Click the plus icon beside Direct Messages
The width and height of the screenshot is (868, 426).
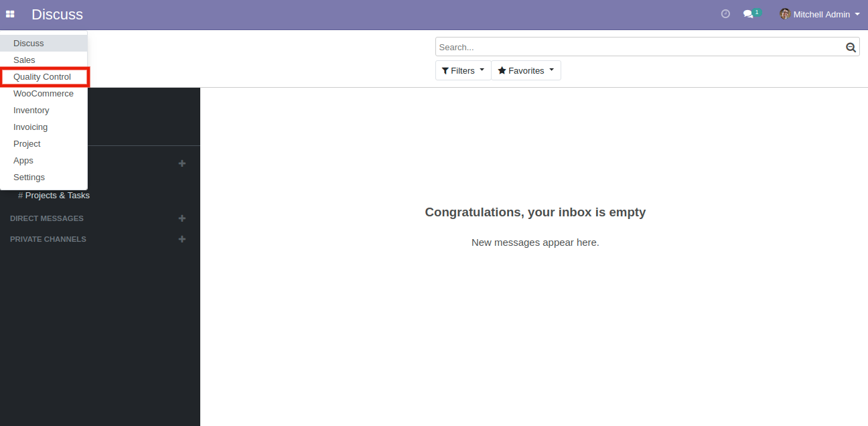tap(182, 218)
